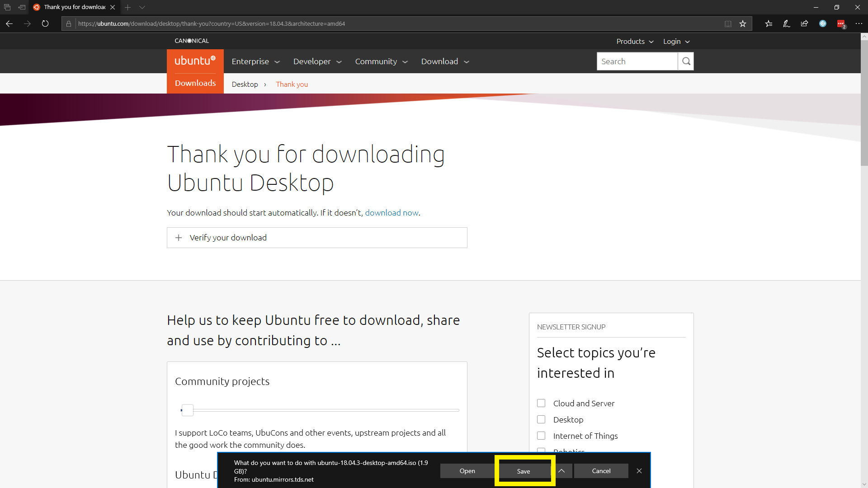Click the Canonical logo

(192, 41)
